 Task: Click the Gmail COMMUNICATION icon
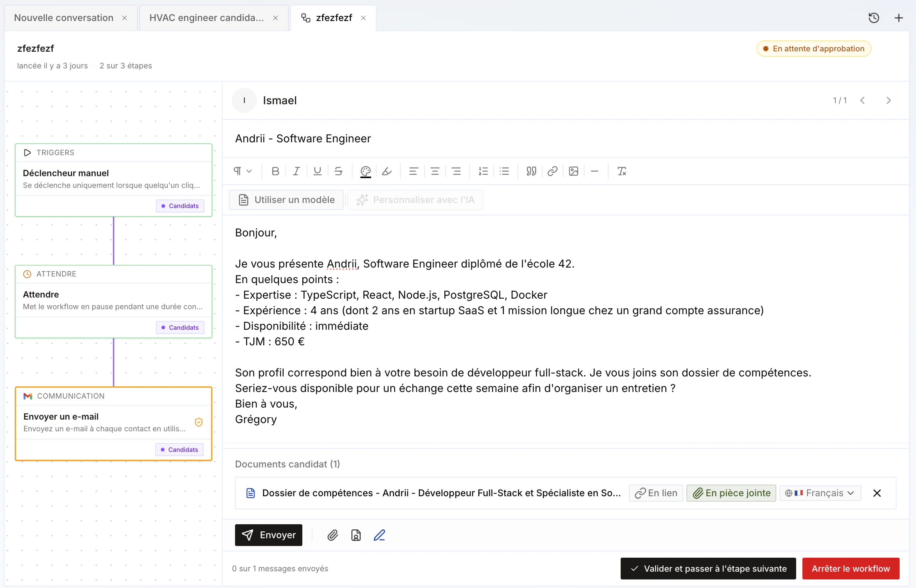pos(28,396)
